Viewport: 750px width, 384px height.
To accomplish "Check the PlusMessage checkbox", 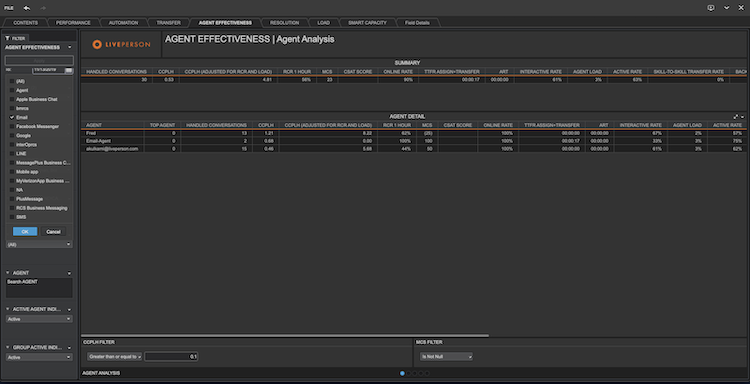I will coord(12,199).
